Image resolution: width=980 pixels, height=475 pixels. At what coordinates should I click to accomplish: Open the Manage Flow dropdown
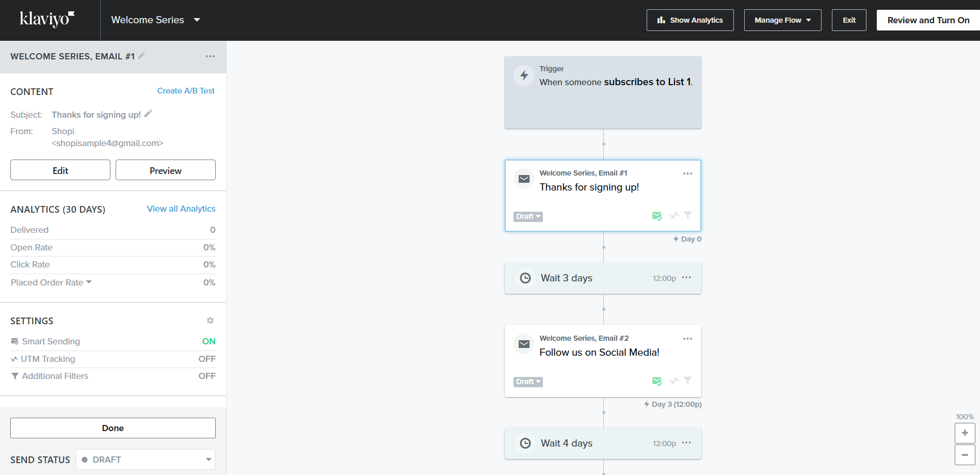click(x=782, y=20)
